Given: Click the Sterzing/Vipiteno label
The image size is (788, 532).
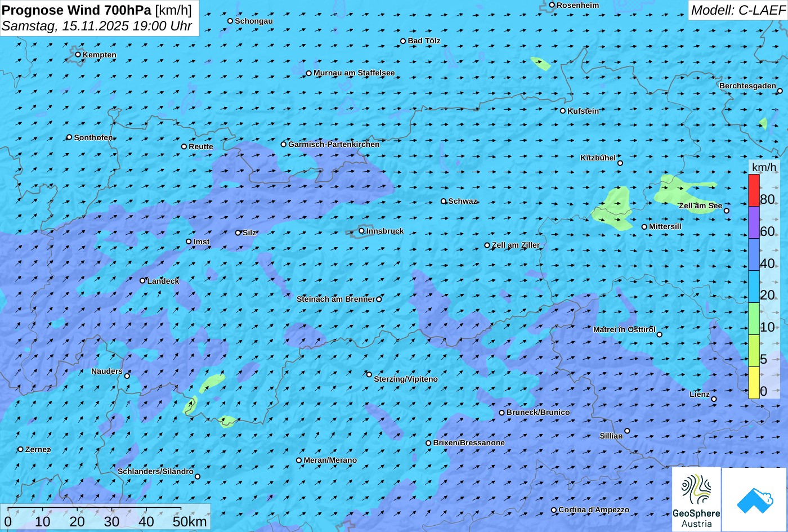Looking at the screenshot, I should (406, 379).
